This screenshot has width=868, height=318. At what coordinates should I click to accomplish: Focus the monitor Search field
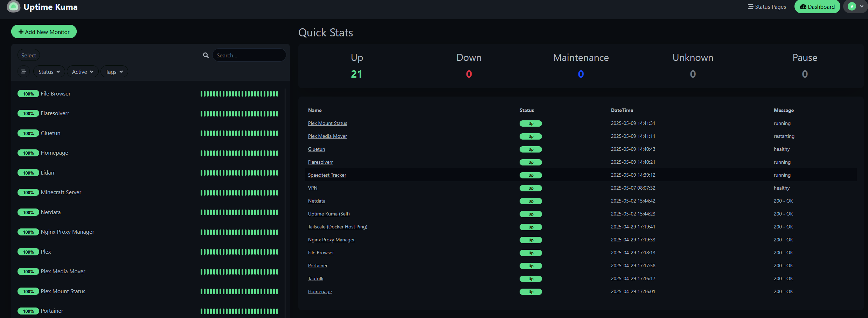point(249,55)
